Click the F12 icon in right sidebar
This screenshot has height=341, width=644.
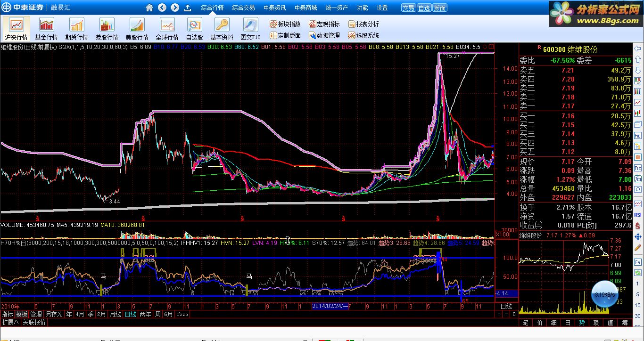[x=637, y=168]
